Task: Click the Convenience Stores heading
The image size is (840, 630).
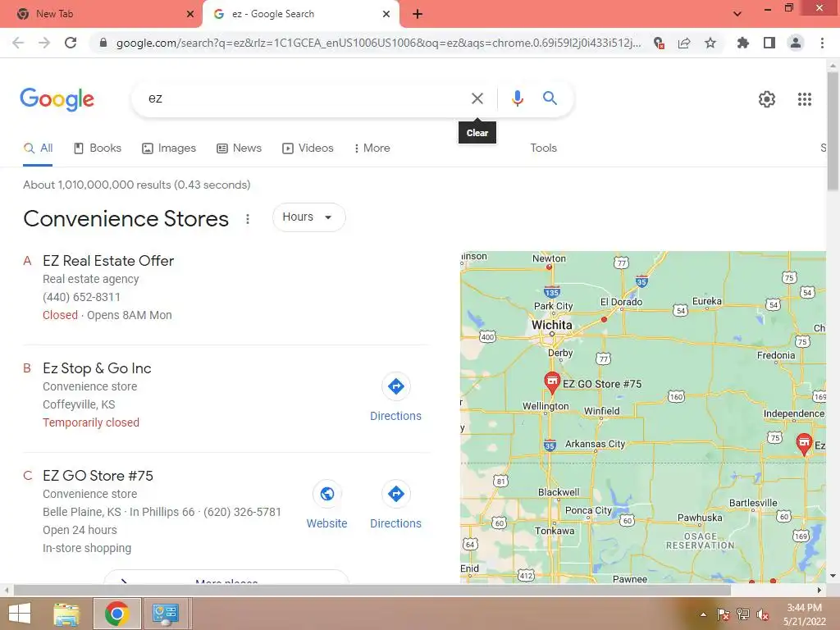Action: (x=126, y=218)
